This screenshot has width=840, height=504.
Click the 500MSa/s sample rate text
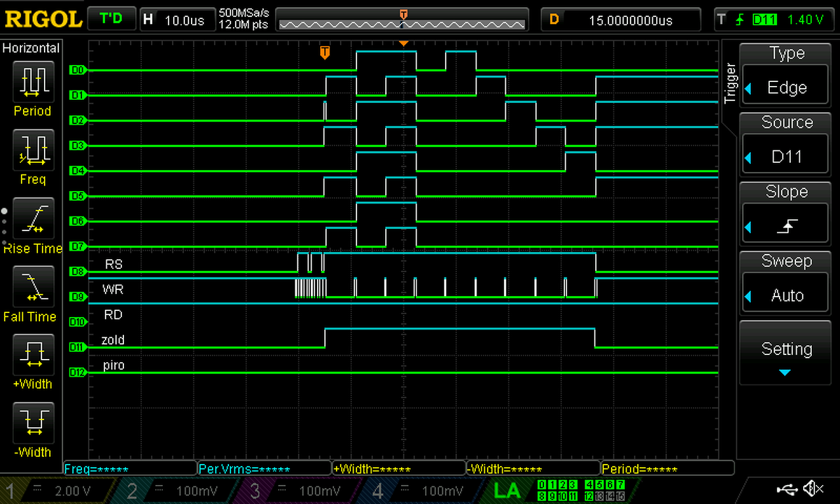245,13
